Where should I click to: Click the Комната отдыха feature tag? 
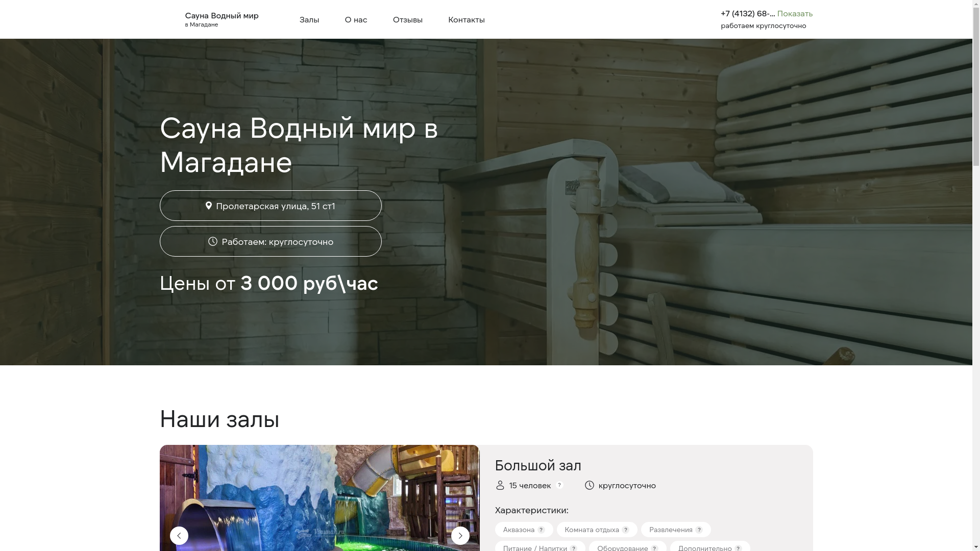click(x=597, y=530)
